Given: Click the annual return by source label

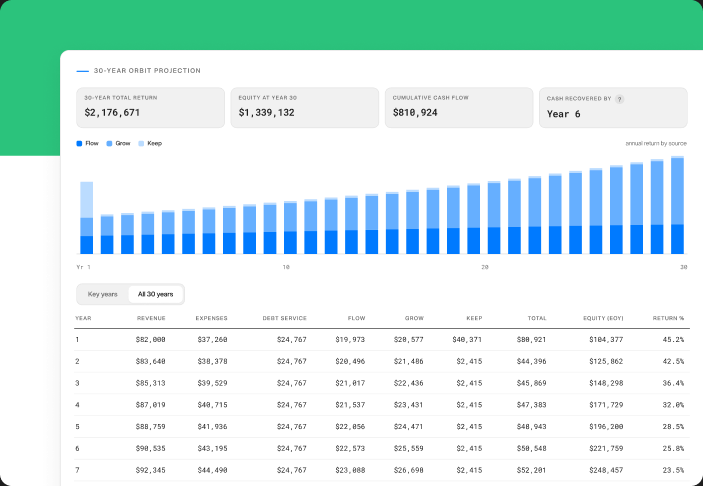Looking at the screenshot, I should point(656,143).
